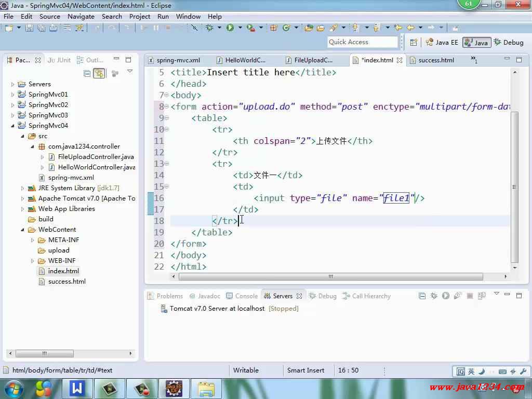
Task: Collapse All in Package Explorer
Action: (x=87, y=73)
